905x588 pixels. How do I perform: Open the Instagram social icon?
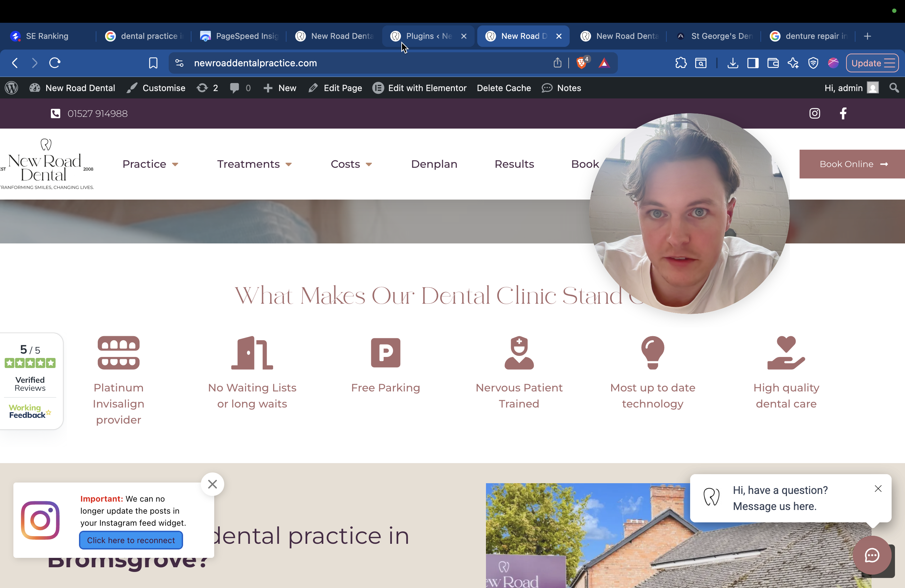coord(815,113)
